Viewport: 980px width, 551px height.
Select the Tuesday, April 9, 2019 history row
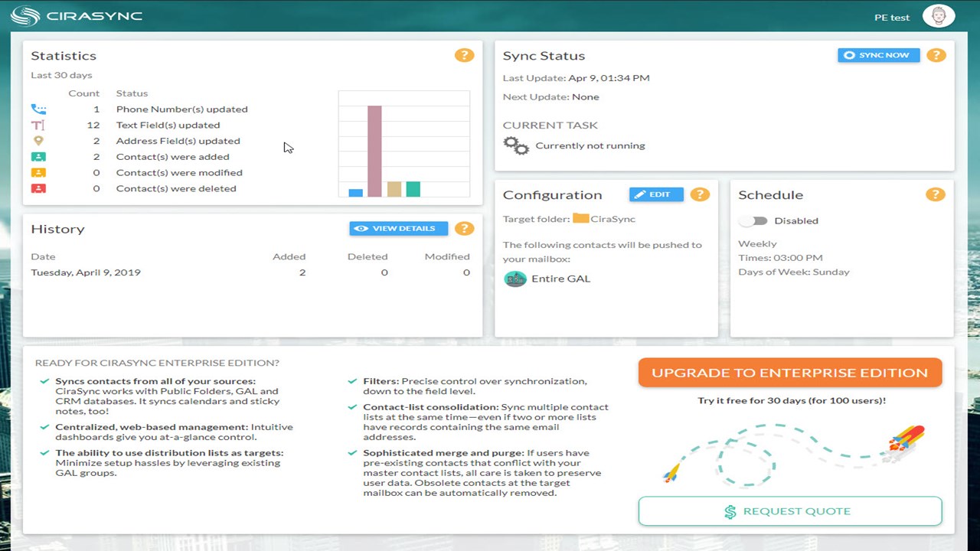pos(251,272)
